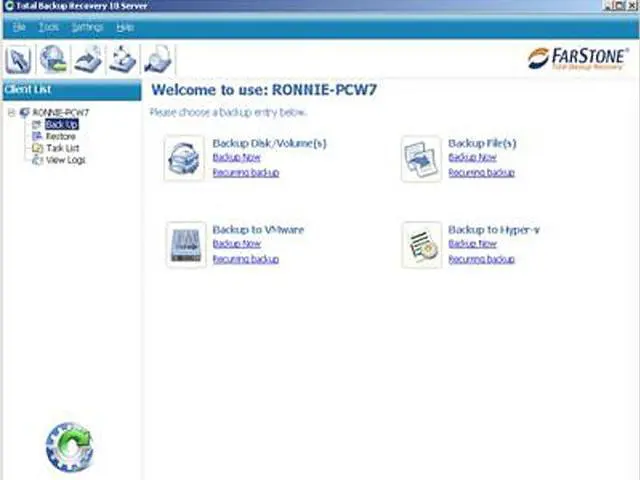Click the toolbar icon with magnifying glass
The image size is (640, 480).
point(156,59)
